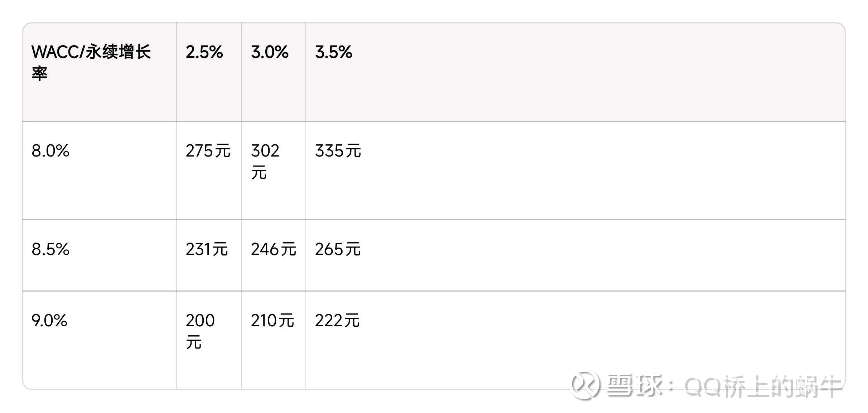
Task: Select the 2.5% column header
Action: click(x=204, y=52)
